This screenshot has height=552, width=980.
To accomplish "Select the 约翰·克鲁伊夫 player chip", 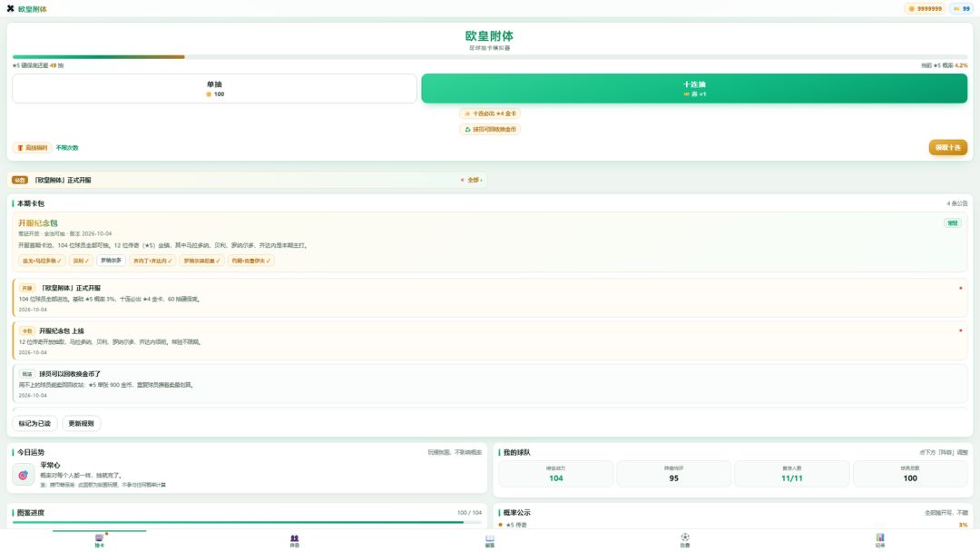I will coord(250,261).
